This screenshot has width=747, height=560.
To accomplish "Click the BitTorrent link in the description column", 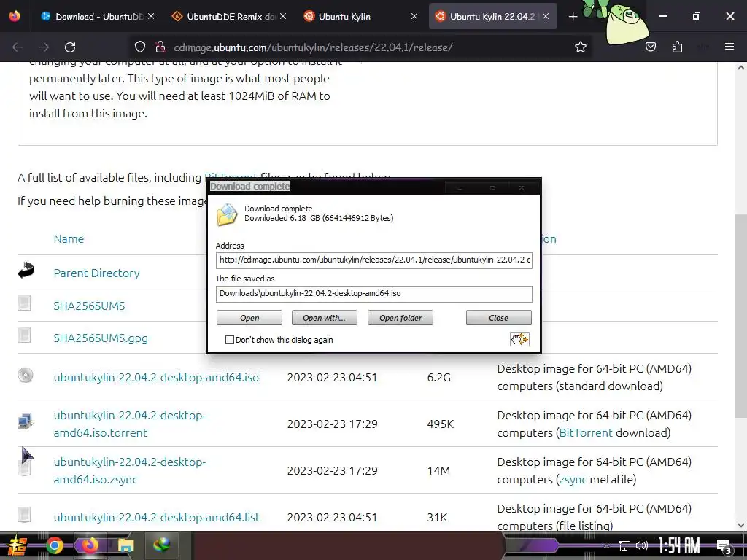I will (x=586, y=433).
